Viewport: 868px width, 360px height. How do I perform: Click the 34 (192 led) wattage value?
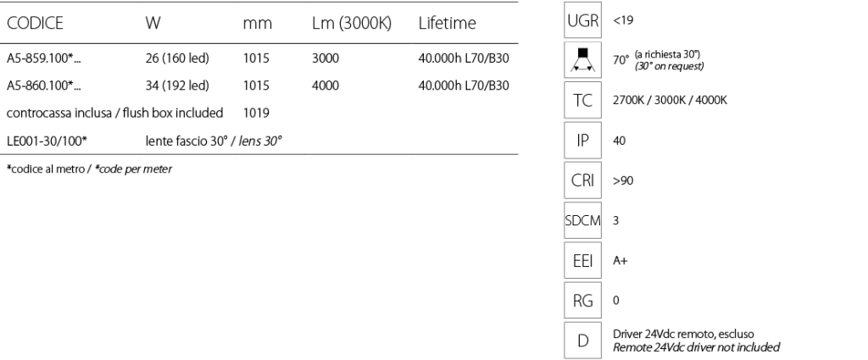click(177, 86)
